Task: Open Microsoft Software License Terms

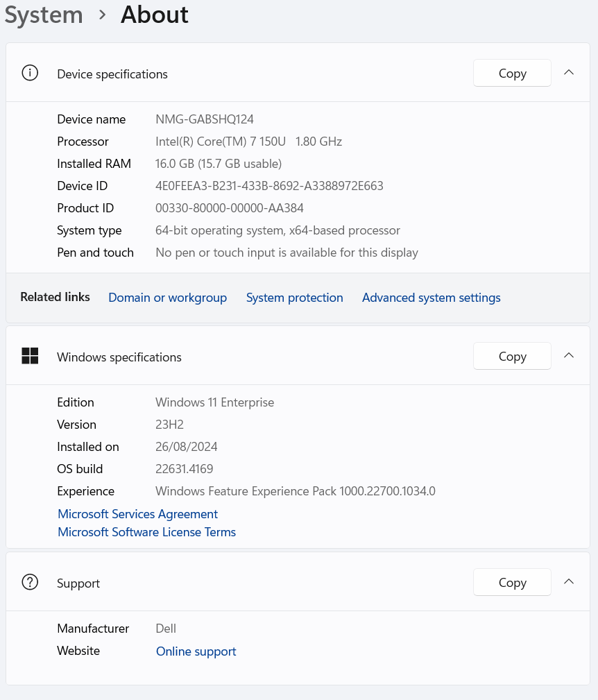Action: click(146, 532)
